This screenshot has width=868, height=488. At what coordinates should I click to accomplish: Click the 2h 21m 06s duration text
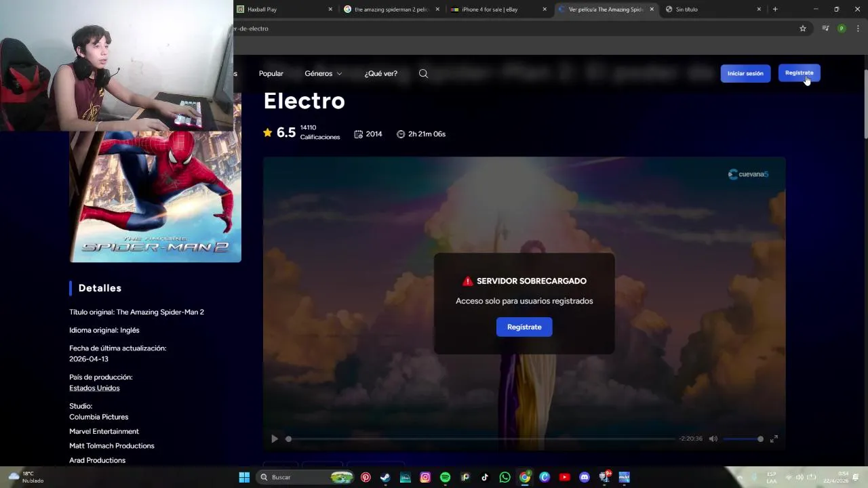(x=421, y=134)
